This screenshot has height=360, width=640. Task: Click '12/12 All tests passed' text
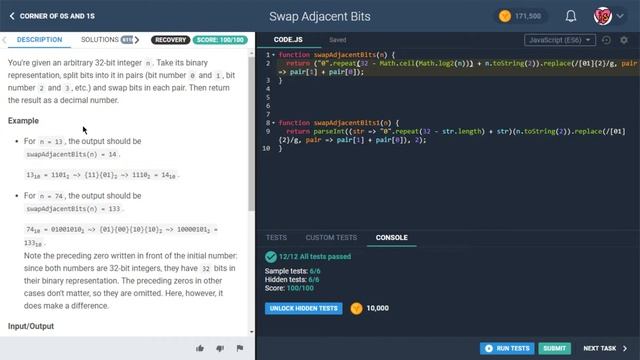pyautogui.click(x=315, y=257)
